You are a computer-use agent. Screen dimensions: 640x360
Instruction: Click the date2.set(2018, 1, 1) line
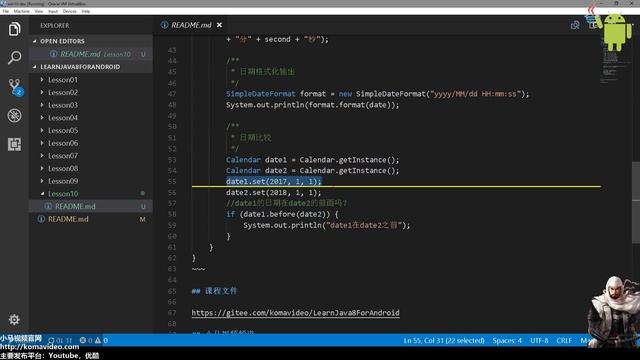[x=273, y=193]
